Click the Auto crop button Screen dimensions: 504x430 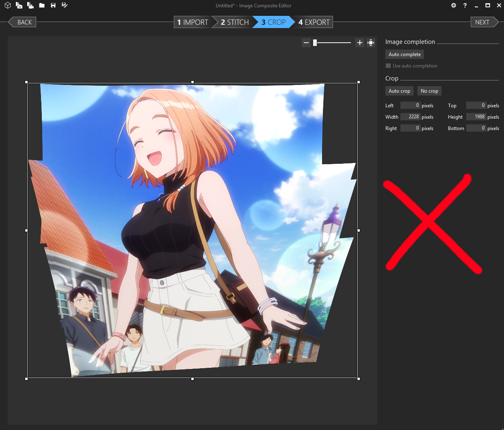(x=399, y=91)
